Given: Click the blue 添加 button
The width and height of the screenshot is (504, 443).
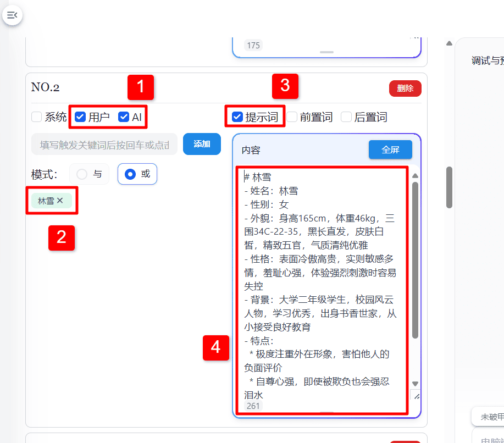Looking at the screenshot, I should 202,143.
